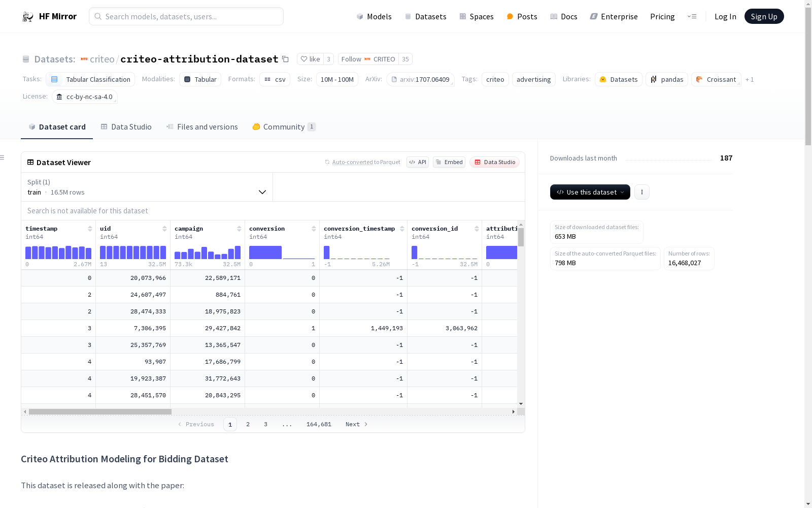Open Docs in the top navigation

pyautogui.click(x=564, y=17)
